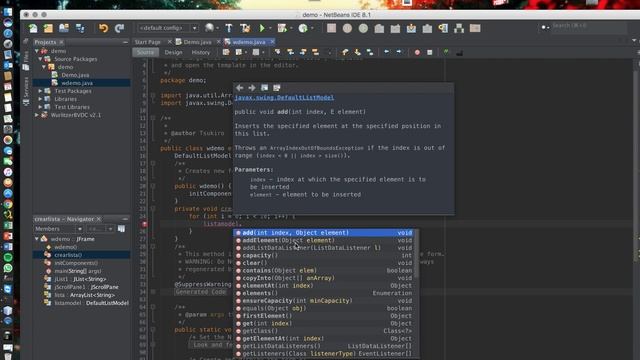Open javax.swing.DefaultListModel doc link
This screenshot has height=360, width=640.
tap(284, 98)
